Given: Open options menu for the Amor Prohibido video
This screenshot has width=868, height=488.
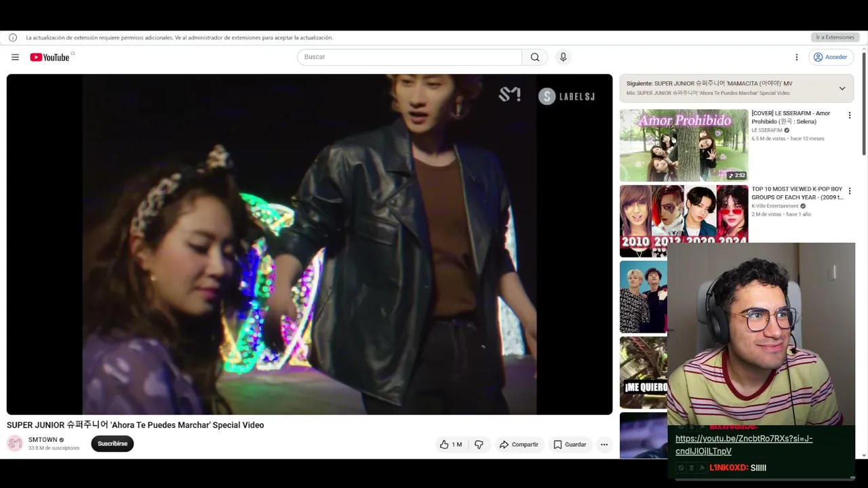Looking at the screenshot, I should tap(849, 116).
